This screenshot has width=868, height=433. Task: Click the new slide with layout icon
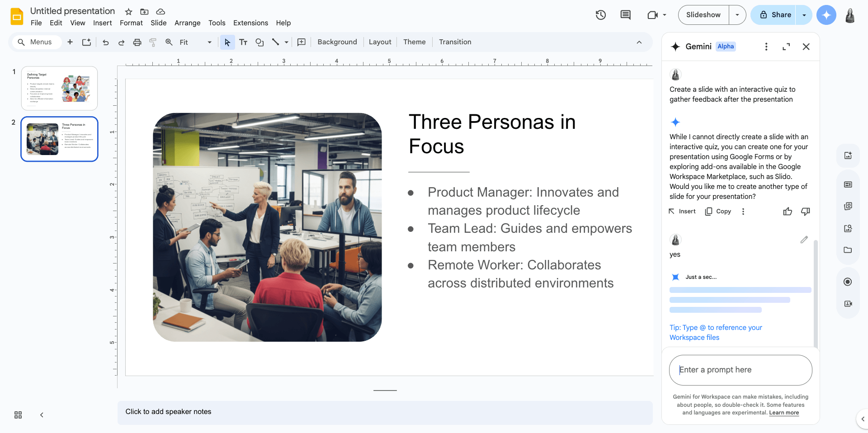(86, 42)
